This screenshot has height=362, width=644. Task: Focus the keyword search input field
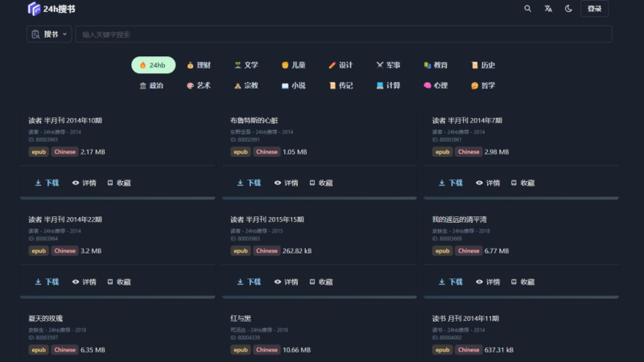[343, 35]
